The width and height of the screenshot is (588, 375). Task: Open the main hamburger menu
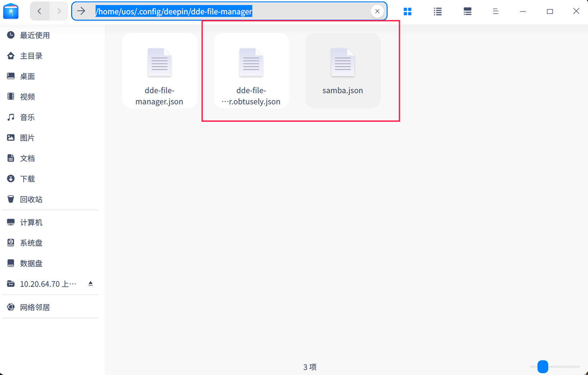point(496,12)
